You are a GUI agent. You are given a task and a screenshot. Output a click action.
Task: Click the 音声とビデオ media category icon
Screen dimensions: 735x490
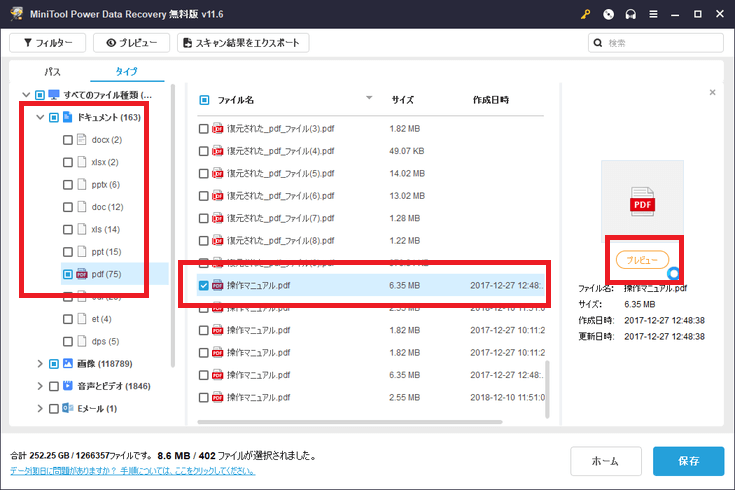coord(68,385)
